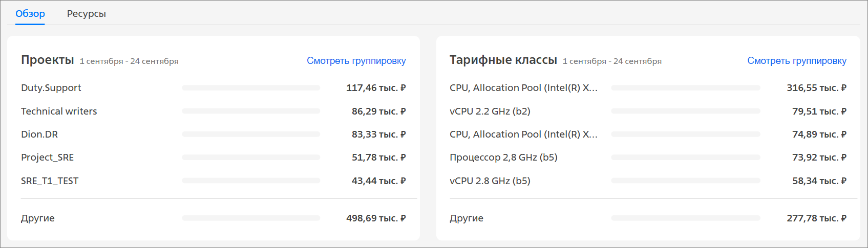Select the Dion.DR project entry

pyautogui.click(x=213, y=134)
